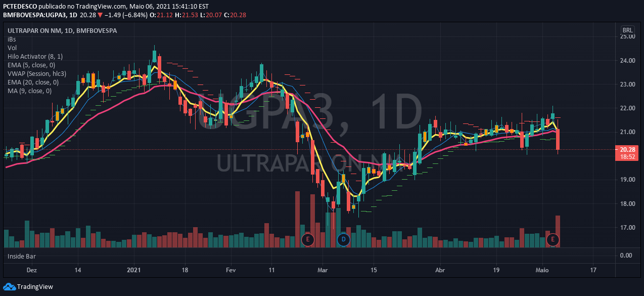Click the 18.00 price axis label
Viewport: 644px width, 296px height.
coord(627,204)
